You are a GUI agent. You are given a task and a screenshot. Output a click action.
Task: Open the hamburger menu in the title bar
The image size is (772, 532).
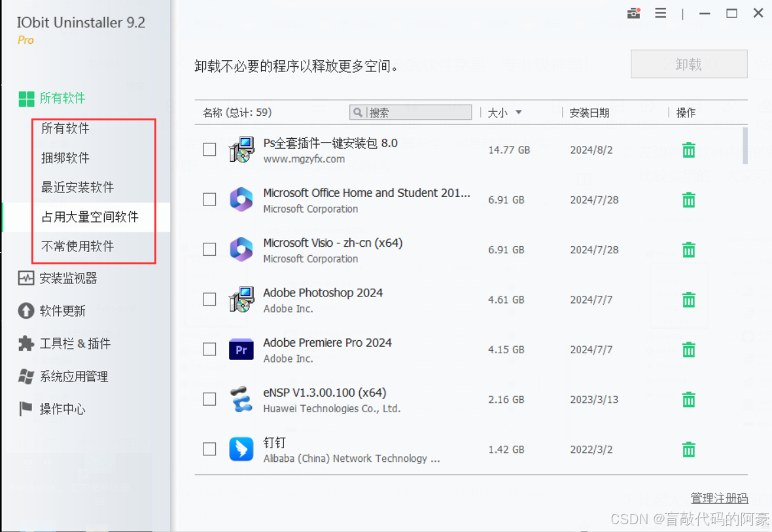[660, 13]
